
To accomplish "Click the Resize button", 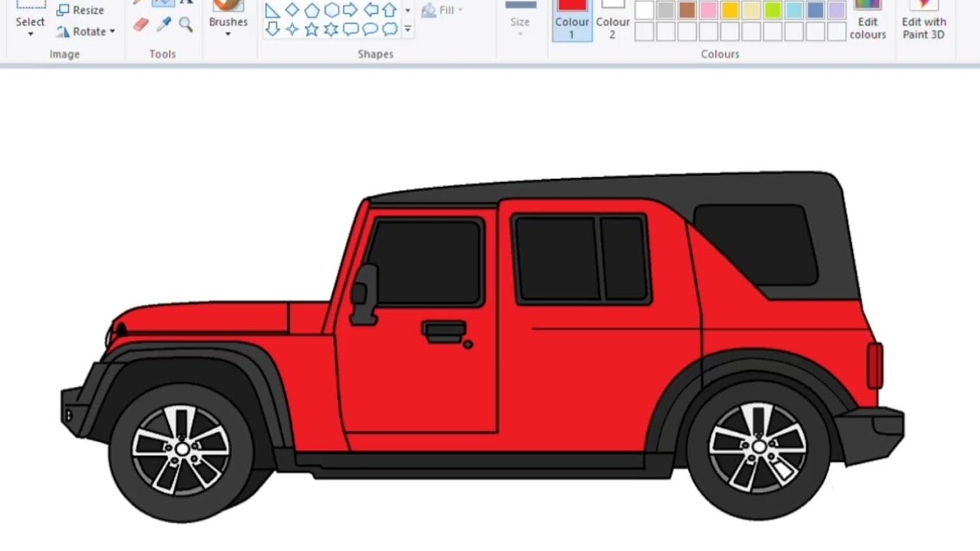I will tap(80, 10).
